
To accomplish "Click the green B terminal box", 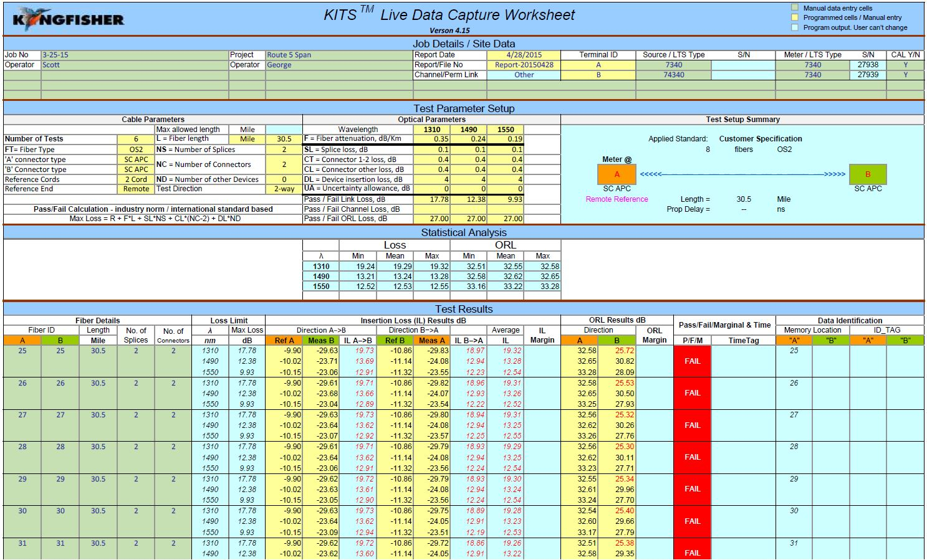I will pyautogui.click(x=867, y=174).
